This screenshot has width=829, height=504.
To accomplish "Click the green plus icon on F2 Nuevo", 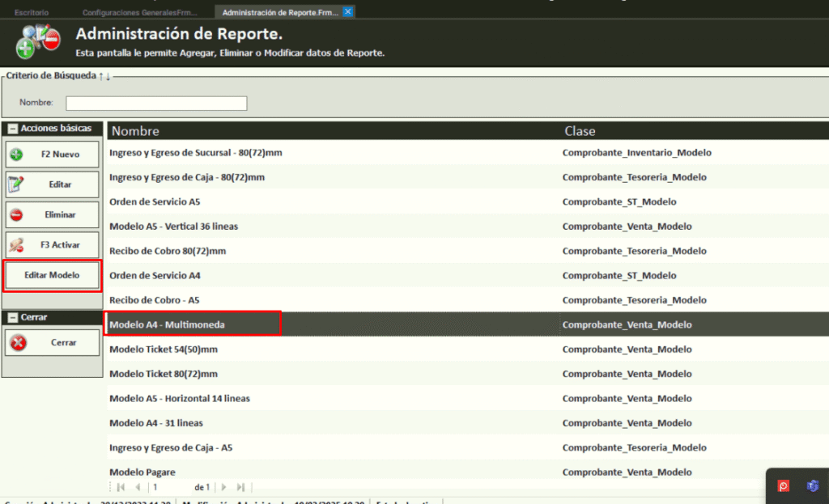I will [17, 154].
